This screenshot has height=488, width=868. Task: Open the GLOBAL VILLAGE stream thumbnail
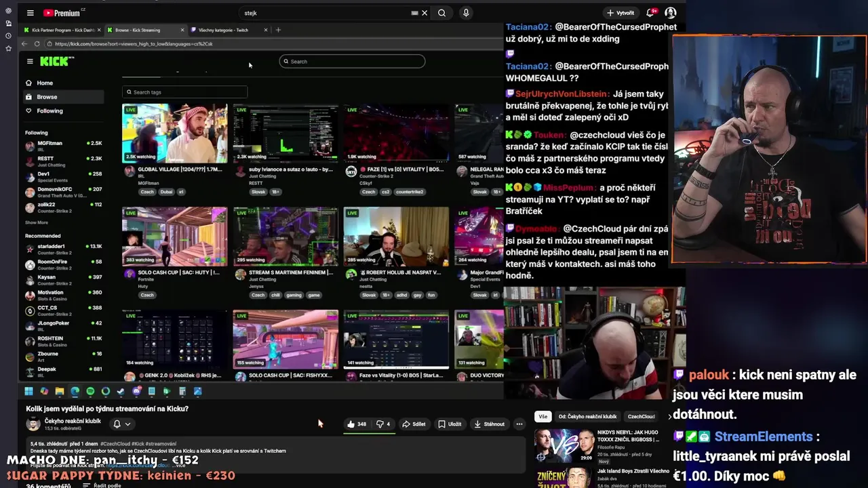tap(174, 133)
